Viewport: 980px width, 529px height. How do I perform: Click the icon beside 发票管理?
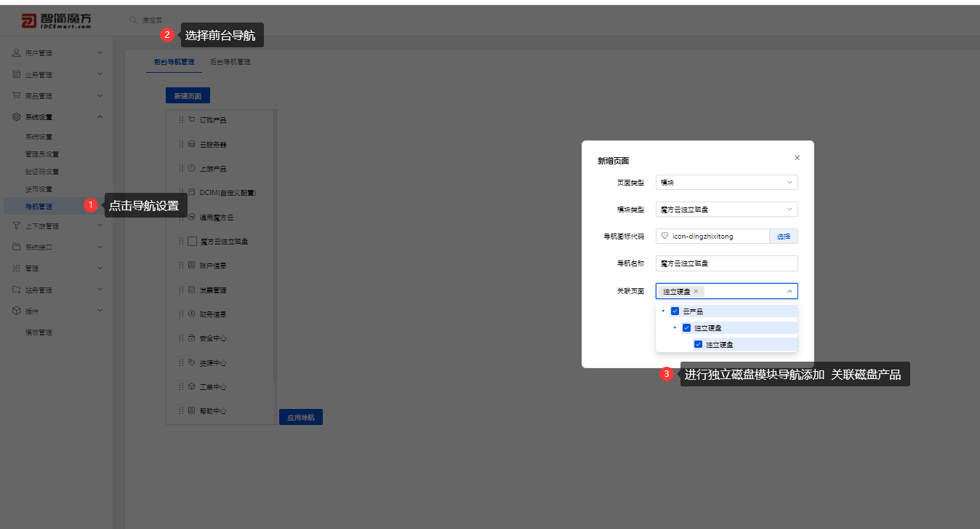point(192,290)
